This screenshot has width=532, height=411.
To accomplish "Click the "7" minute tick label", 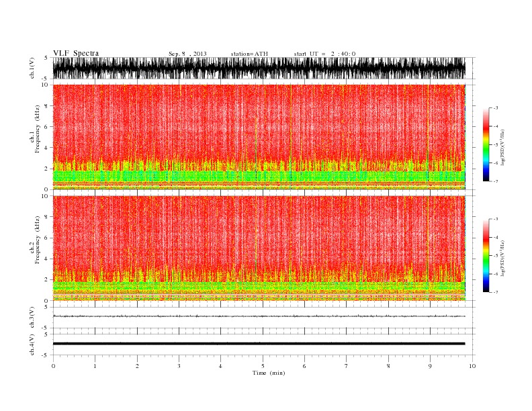I will point(347,366).
